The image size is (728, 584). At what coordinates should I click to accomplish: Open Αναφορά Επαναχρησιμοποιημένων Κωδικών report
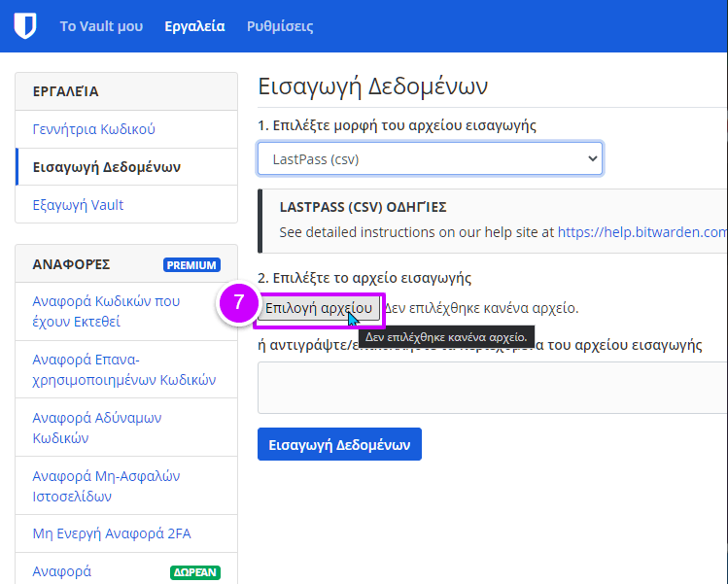coord(126,369)
